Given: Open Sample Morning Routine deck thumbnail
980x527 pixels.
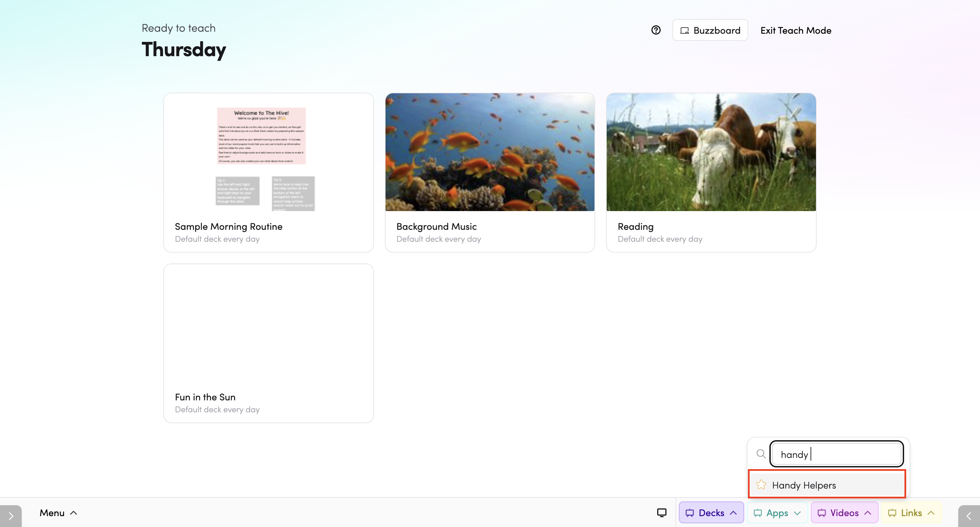Looking at the screenshot, I should pos(268,152).
